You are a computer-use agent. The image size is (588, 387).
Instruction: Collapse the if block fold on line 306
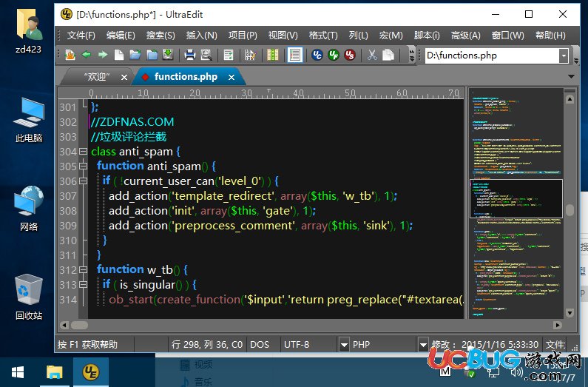point(83,181)
